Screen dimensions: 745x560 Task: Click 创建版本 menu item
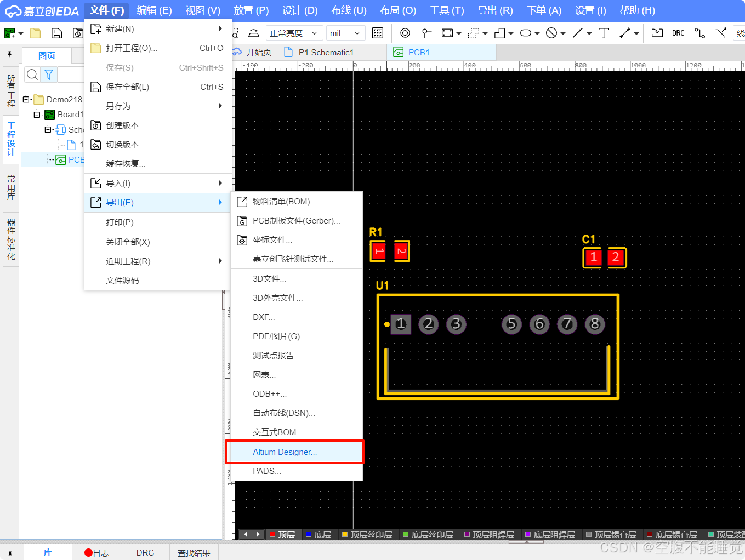(x=158, y=125)
